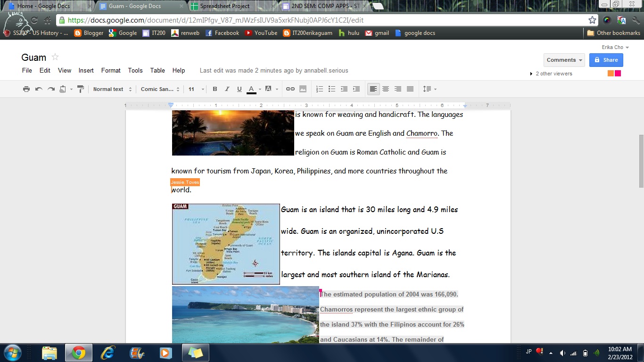Click the volume icon in system tray
Screen dimensions: 644x362
tap(562, 353)
